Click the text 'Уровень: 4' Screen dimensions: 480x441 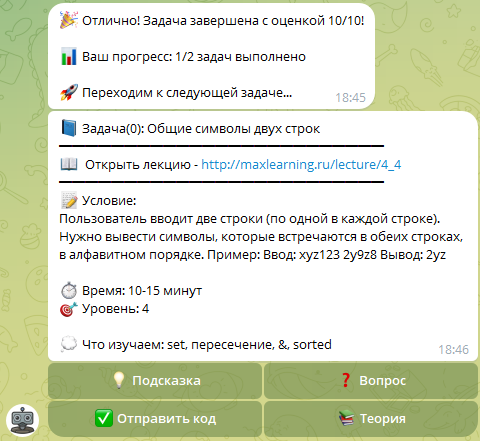coord(115,309)
